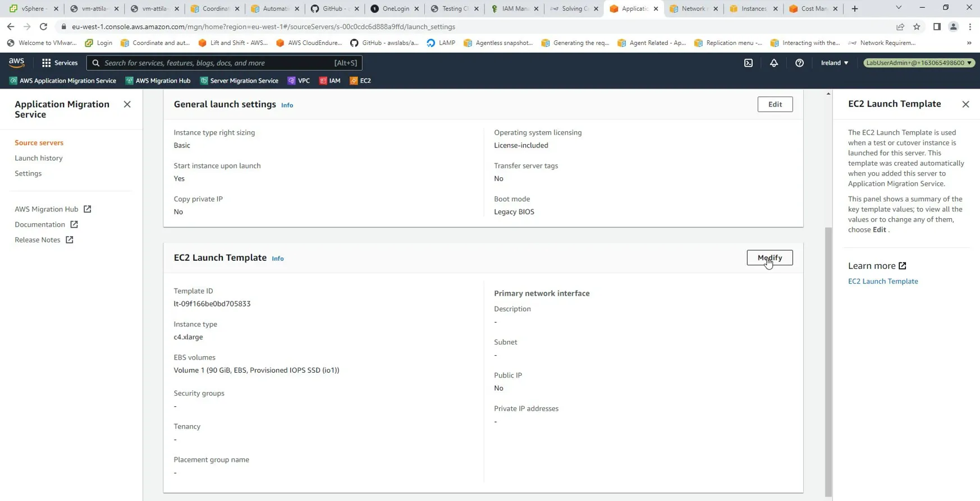Close the Application Migration Service sidebar

127,104
